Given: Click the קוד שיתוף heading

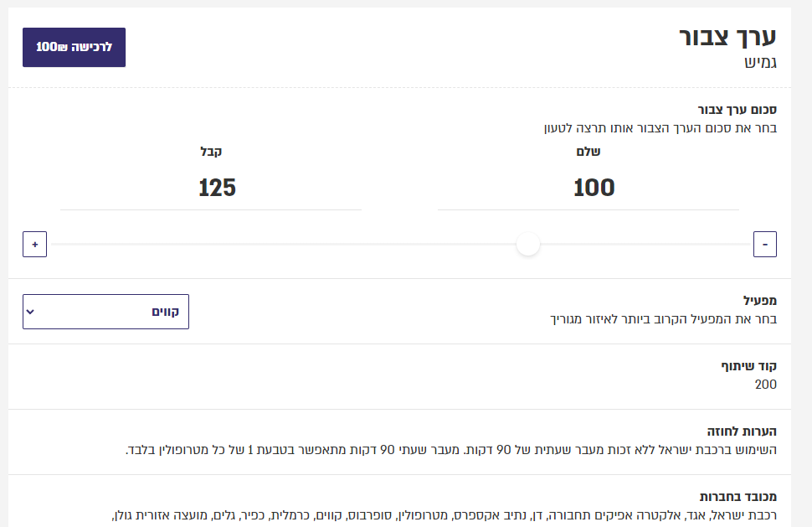Looking at the screenshot, I should (749, 366).
